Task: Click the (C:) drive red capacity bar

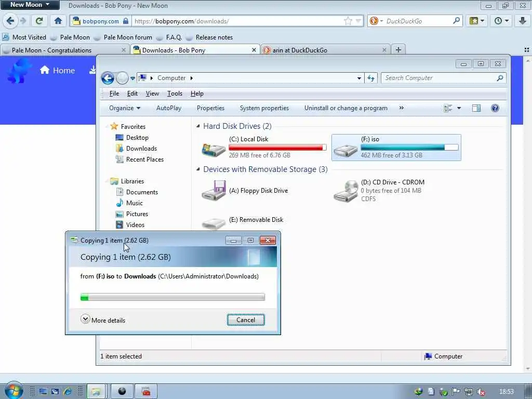Action: point(277,148)
